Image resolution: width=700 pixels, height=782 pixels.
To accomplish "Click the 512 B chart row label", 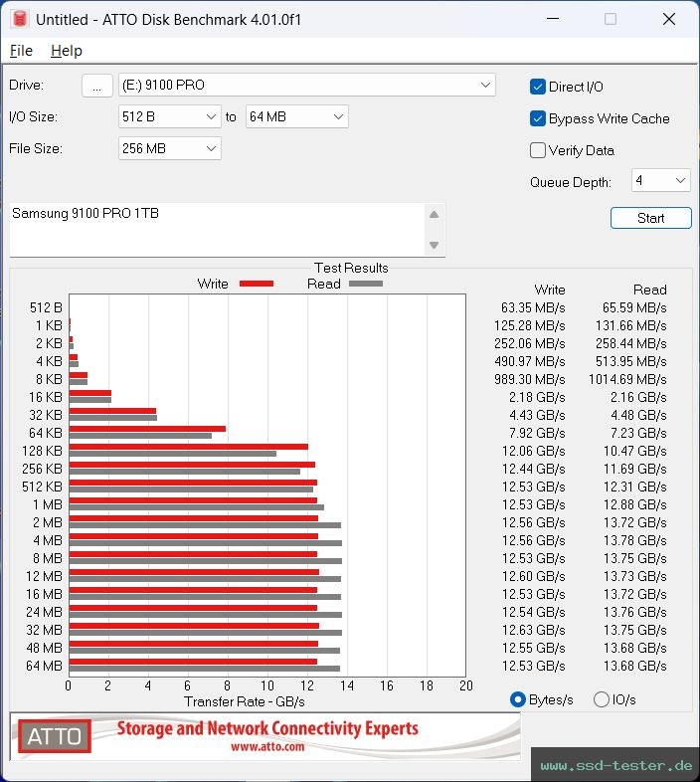I will pyautogui.click(x=46, y=307).
